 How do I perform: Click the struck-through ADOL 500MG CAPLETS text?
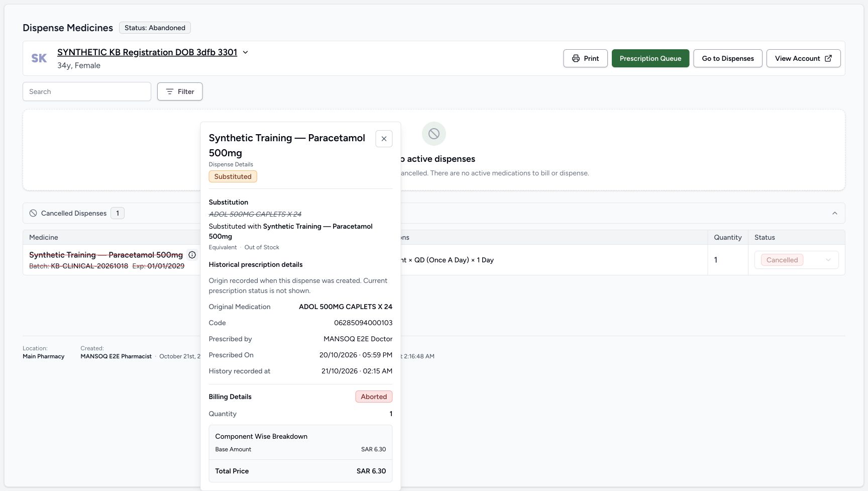pos(255,214)
